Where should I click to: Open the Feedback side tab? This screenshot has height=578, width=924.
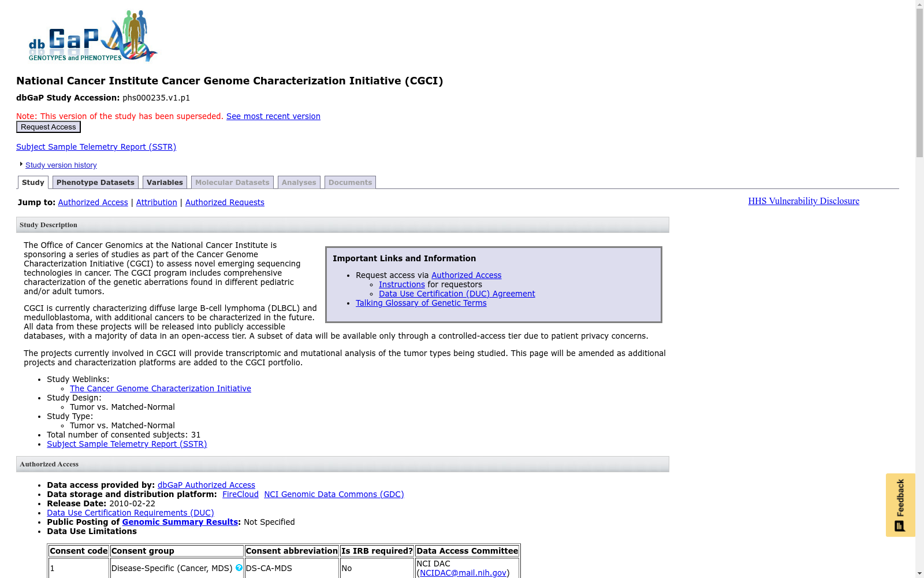[900, 505]
